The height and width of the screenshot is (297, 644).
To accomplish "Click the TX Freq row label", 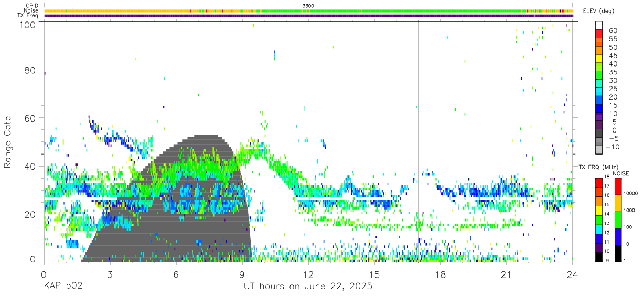I will coord(28,16).
